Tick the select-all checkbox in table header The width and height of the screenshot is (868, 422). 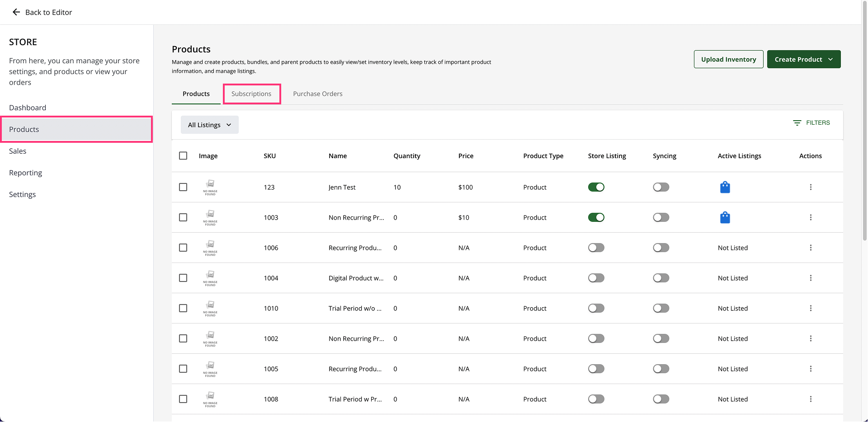pyautogui.click(x=183, y=156)
